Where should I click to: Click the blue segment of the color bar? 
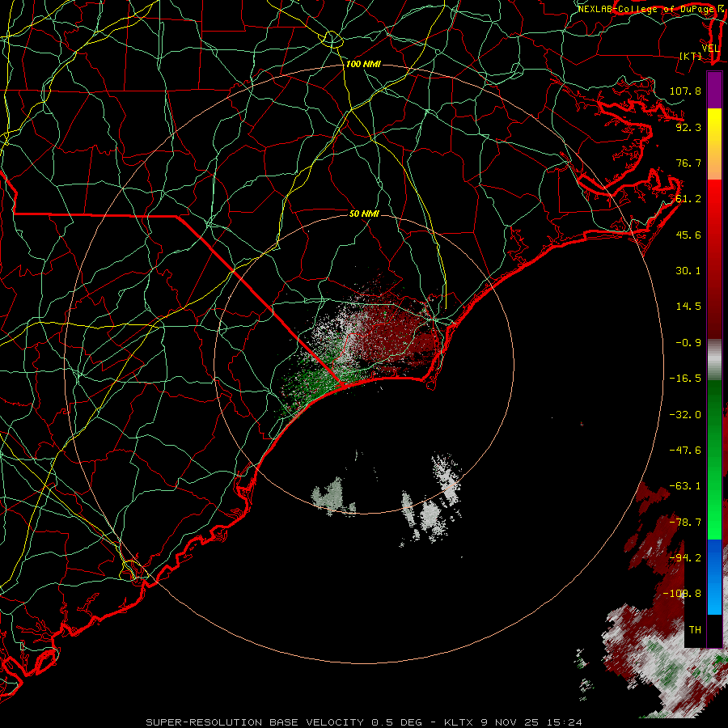coord(714,577)
